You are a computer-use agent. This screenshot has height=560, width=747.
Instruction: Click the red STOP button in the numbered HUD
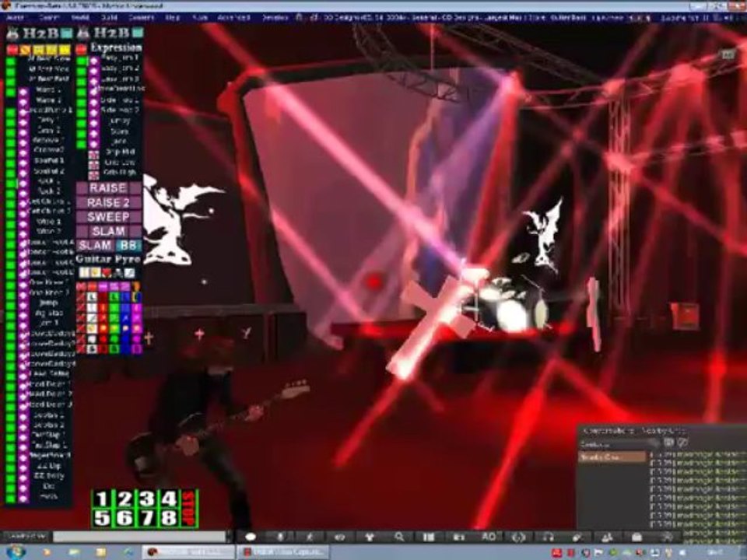pyautogui.click(x=190, y=509)
